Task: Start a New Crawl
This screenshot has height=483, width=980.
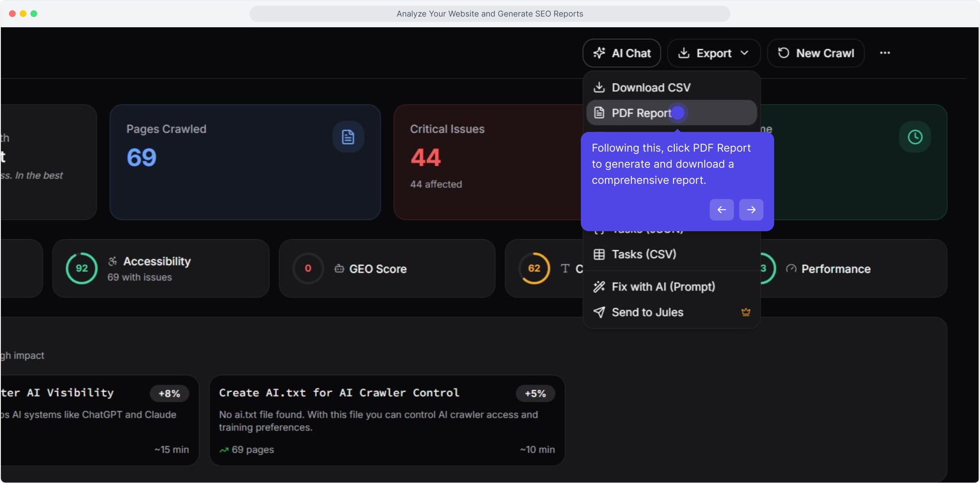Action: point(816,53)
